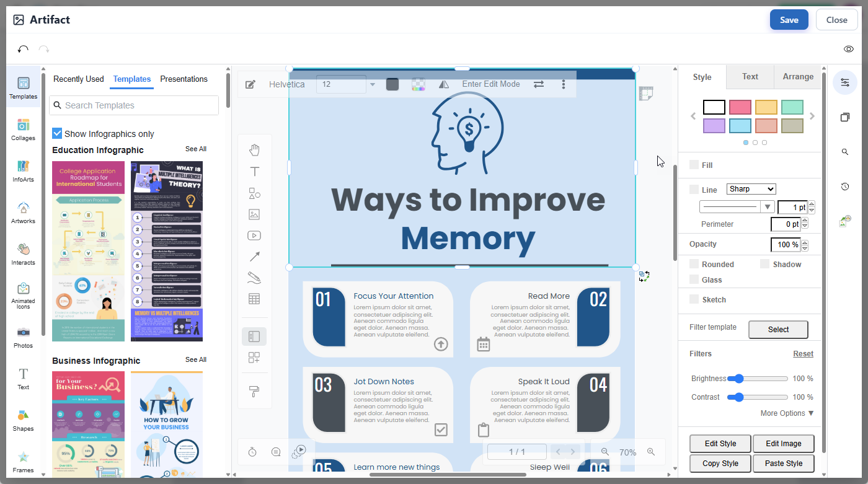The image size is (868, 484).
Task: Open the Frames sidebar panel
Action: 23,462
